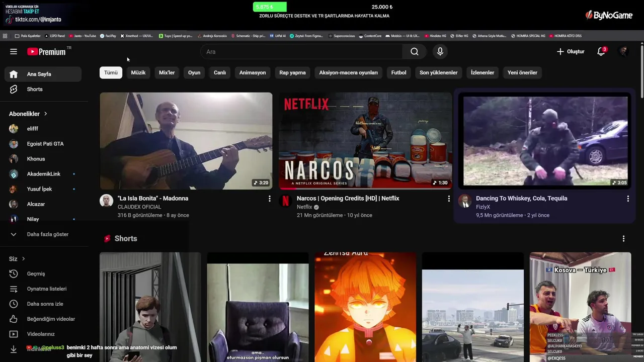The height and width of the screenshot is (362, 644).
Task: Open the Superconscious bookmark
Action: point(342,36)
